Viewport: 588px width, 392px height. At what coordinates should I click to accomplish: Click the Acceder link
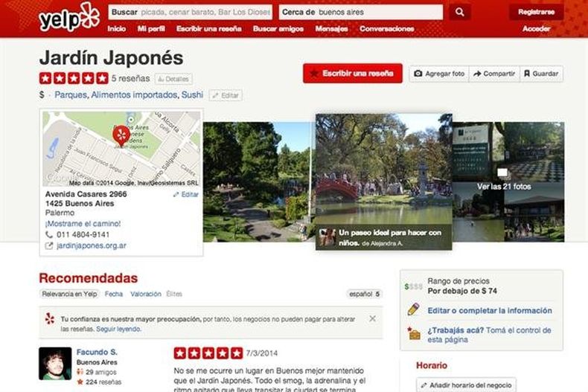pos(536,28)
